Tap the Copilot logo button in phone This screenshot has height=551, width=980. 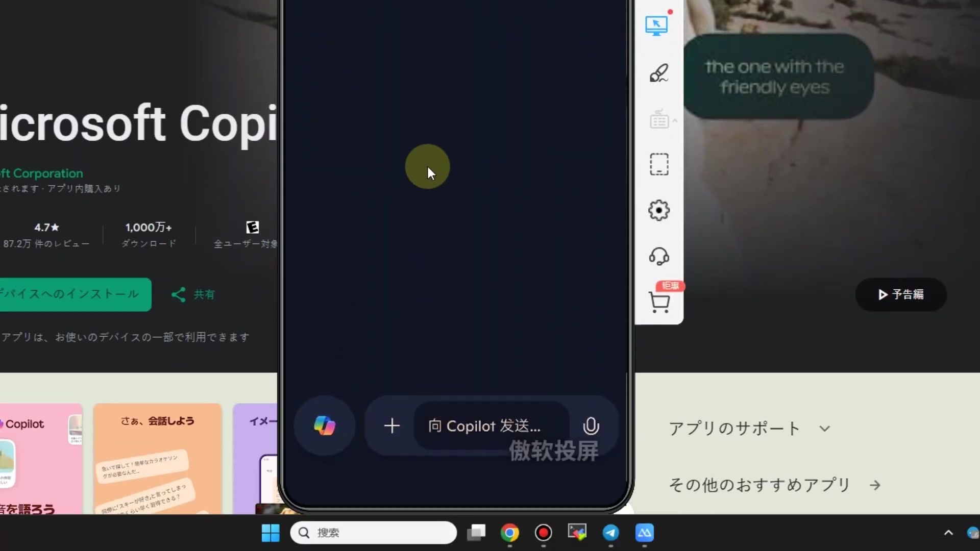[x=325, y=425]
